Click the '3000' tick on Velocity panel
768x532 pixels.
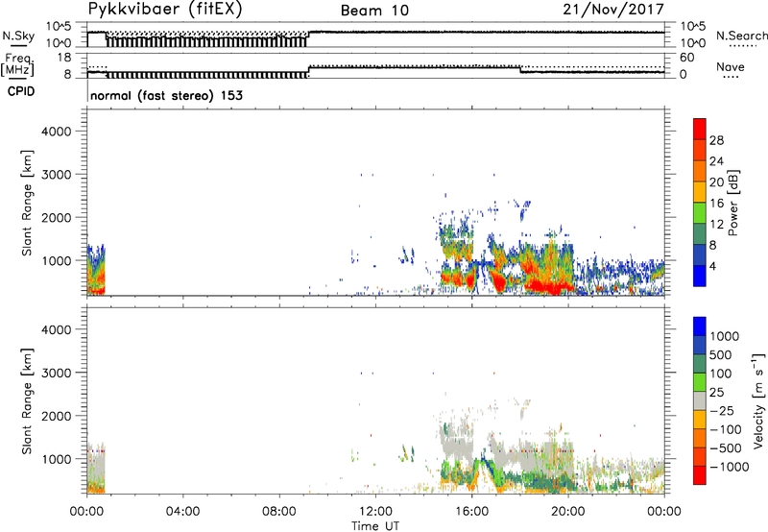(57, 373)
